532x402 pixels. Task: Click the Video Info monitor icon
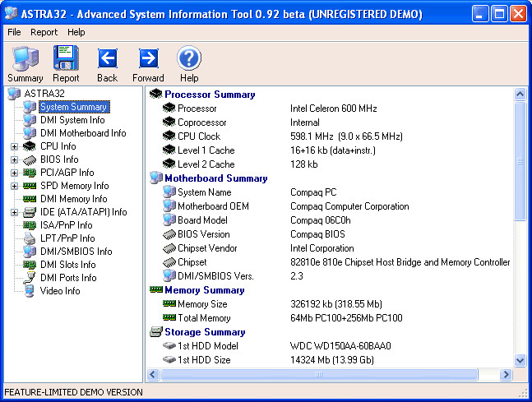pyautogui.click(x=30, y=291)
